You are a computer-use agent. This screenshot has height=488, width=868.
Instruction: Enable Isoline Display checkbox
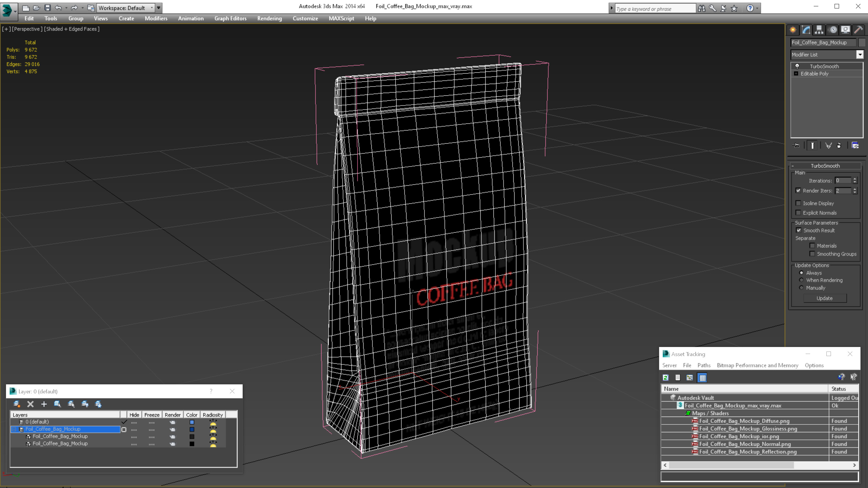coord(798,203)
